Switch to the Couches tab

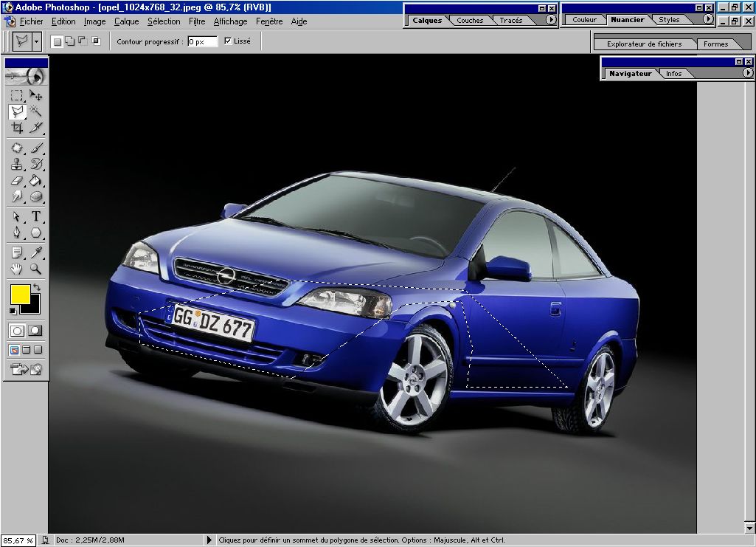coord(470,20)
